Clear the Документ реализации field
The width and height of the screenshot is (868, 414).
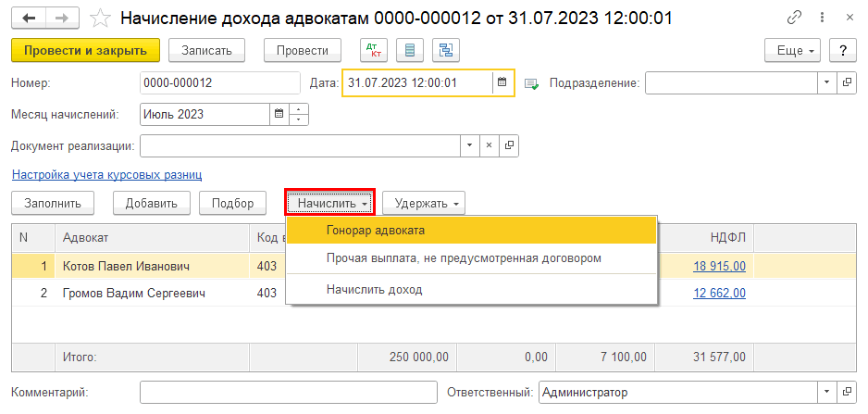[x=489, y=146]
